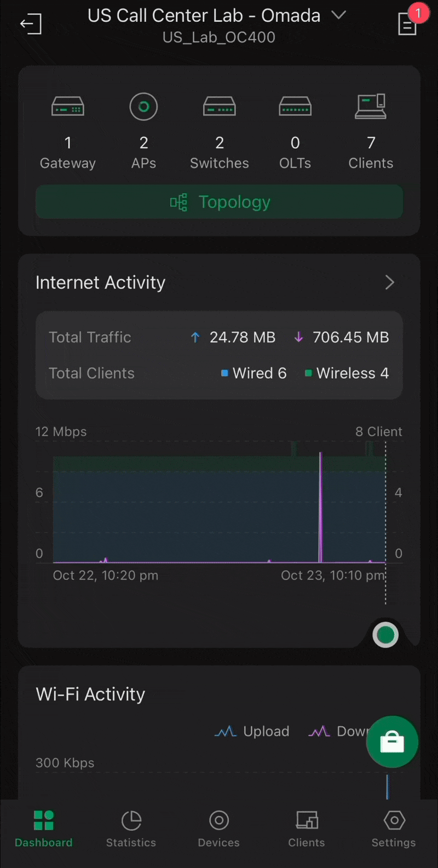Tap the OLTs device icon
The image size is (438, 868).
click(295, 106)
